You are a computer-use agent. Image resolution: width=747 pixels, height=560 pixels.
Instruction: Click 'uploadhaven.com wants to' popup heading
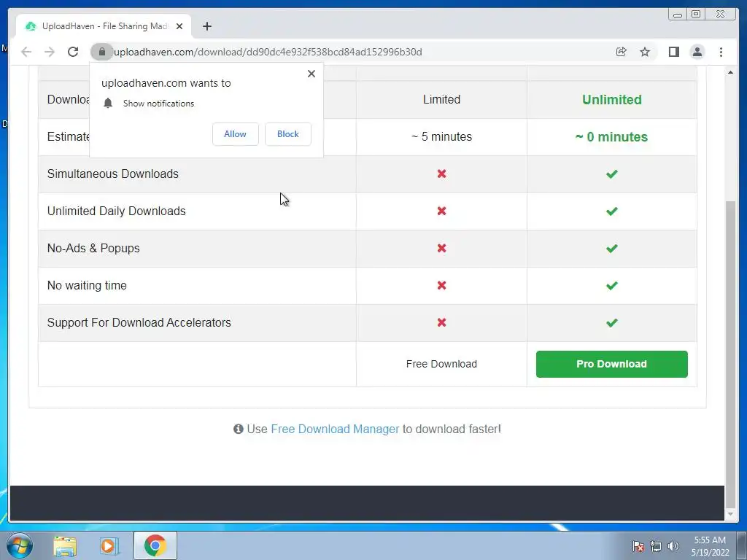[166, 83]
